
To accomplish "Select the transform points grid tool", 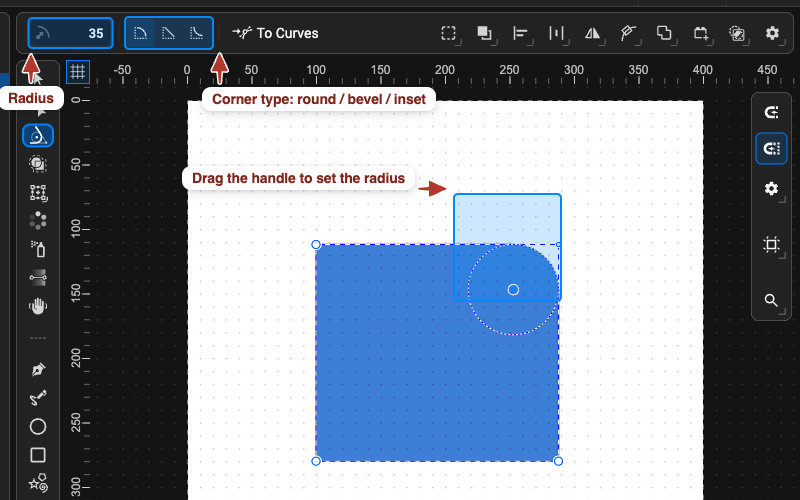I will pyautogui.click(x=38, y=192).
